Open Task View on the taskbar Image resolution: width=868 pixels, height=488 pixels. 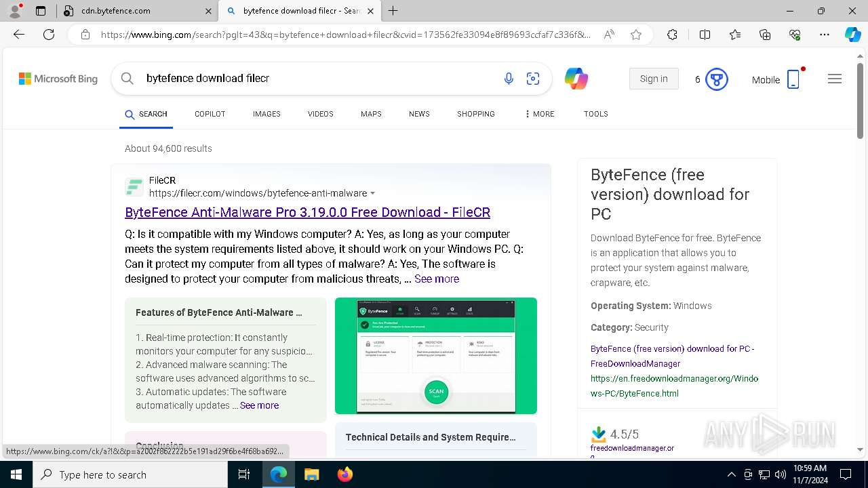coord(244,474)
